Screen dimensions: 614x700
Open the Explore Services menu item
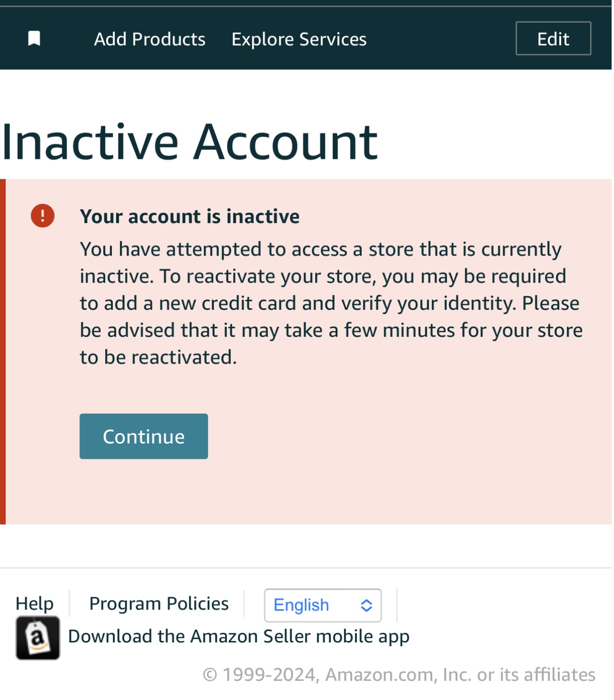[299, 39]
